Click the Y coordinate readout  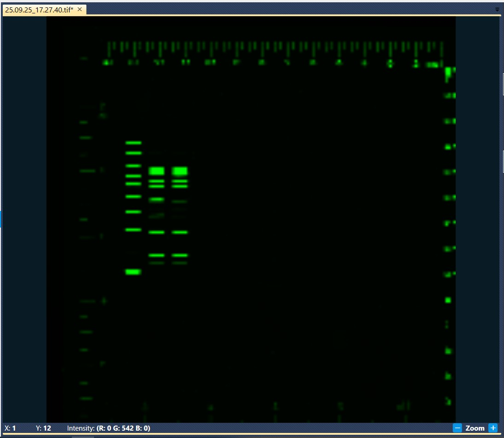click(43, 428)
